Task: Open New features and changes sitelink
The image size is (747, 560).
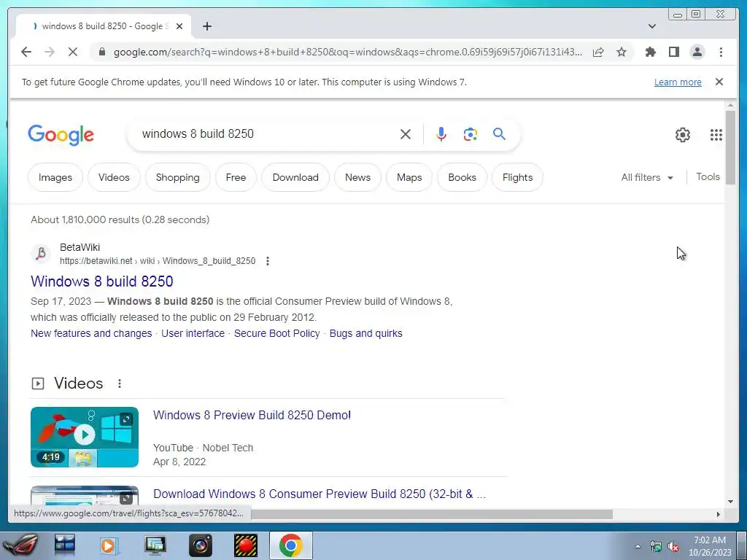Action: click(91, 333)
